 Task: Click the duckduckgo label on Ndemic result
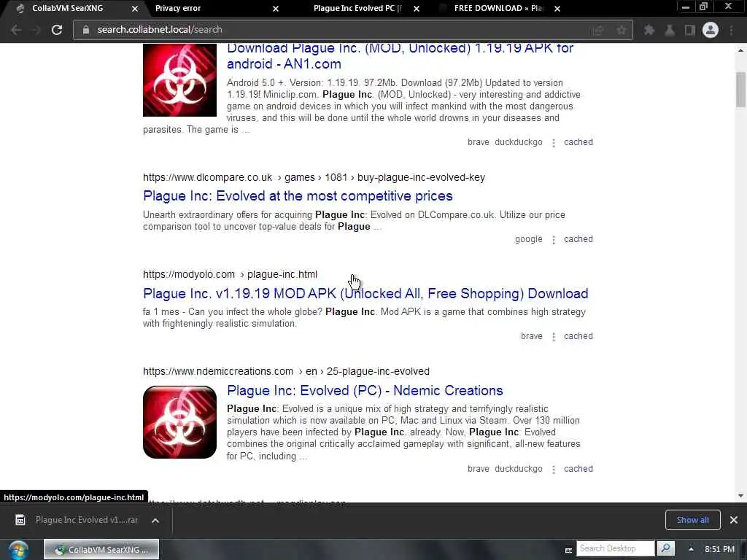pyautogui.click(x=519, y=469)
